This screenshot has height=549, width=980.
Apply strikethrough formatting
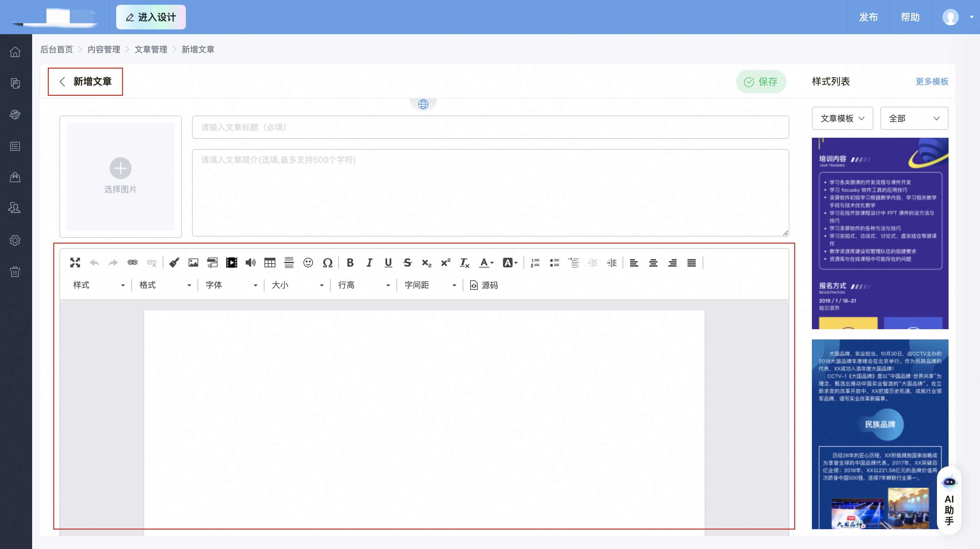coord(407,263)
